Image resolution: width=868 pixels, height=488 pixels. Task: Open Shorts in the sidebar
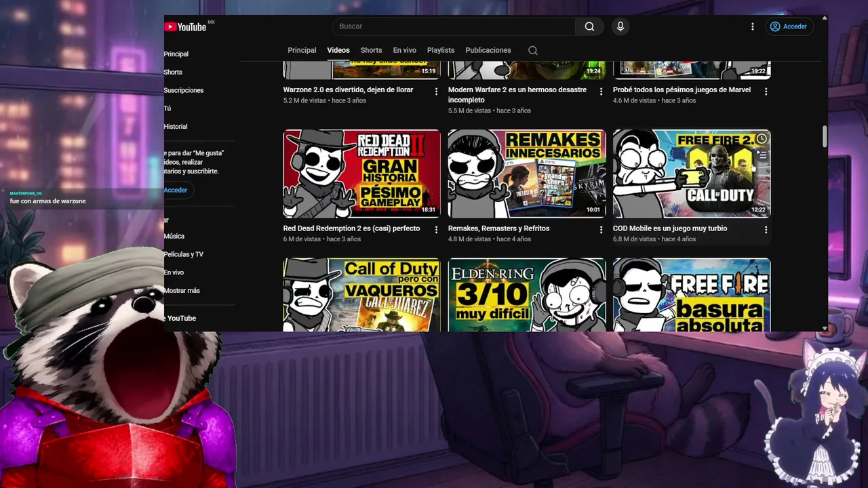pyautogui.click(x=173, y=73)
